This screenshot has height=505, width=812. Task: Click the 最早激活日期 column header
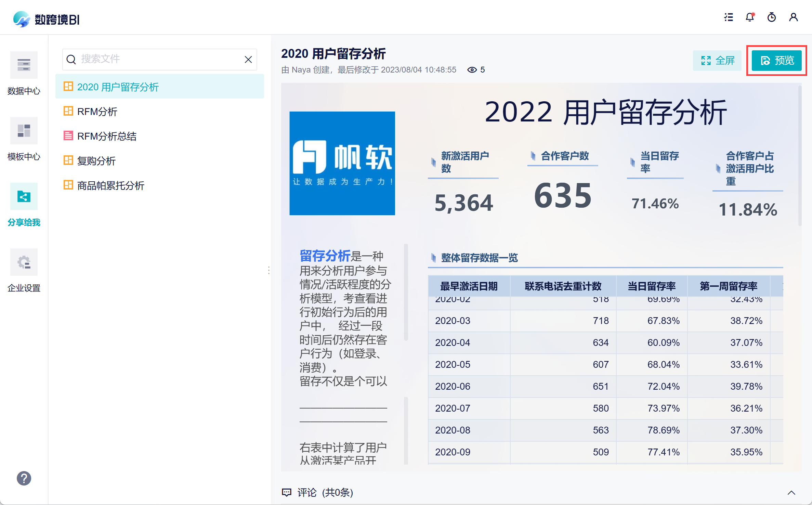coord(469,286)
